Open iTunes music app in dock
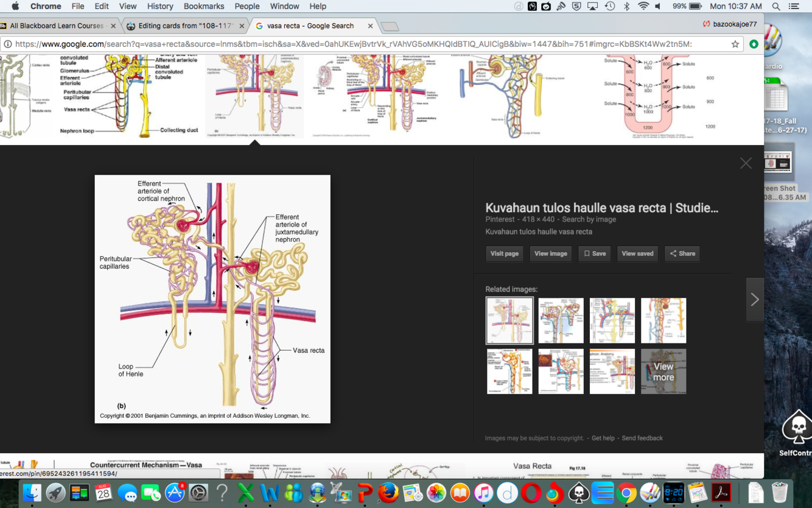Screen dimensions: 812x508 click(x=483, y=492)
